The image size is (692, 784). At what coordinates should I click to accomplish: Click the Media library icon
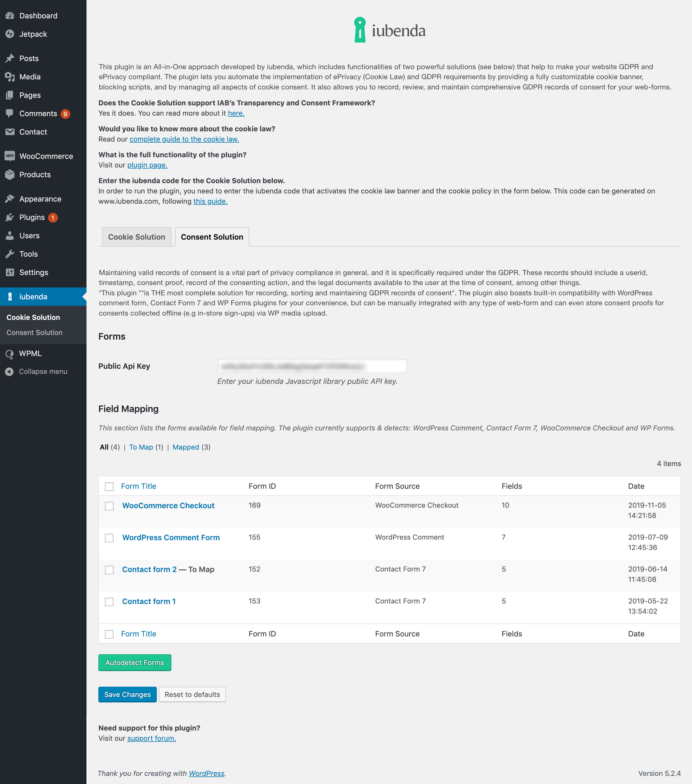pyautogui.click(x=9, y=77)
